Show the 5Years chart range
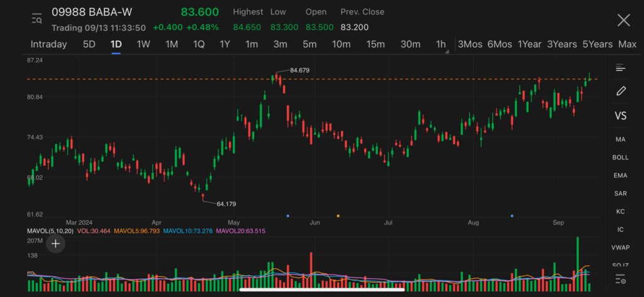Image resolution: width=644 pixels, height=297 pixels. [x=597, y=45]
